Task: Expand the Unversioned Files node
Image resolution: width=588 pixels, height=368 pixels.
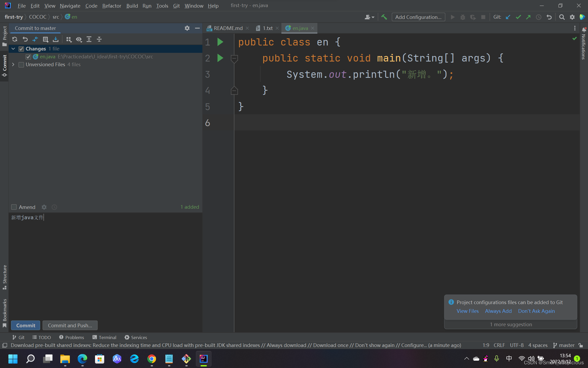Action: click(13, 65)
